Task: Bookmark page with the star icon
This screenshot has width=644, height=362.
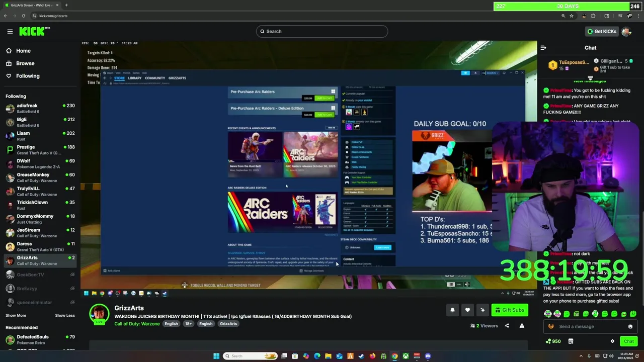Action: pos(572,16)
